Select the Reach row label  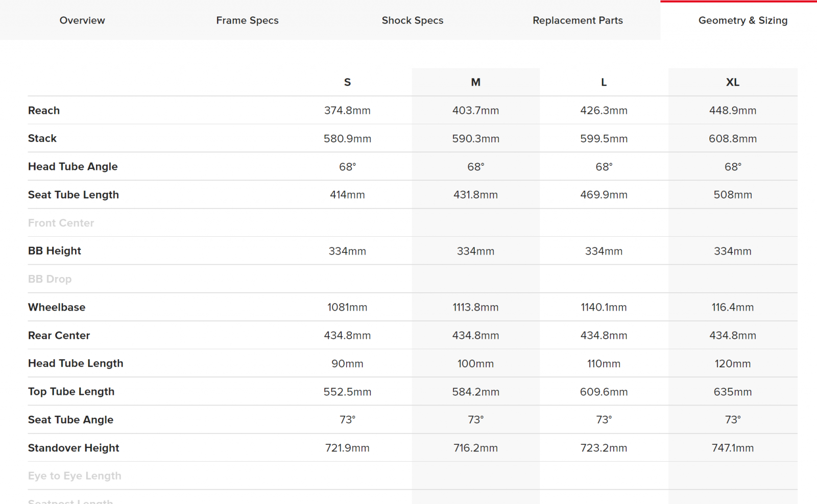(44, 110)
